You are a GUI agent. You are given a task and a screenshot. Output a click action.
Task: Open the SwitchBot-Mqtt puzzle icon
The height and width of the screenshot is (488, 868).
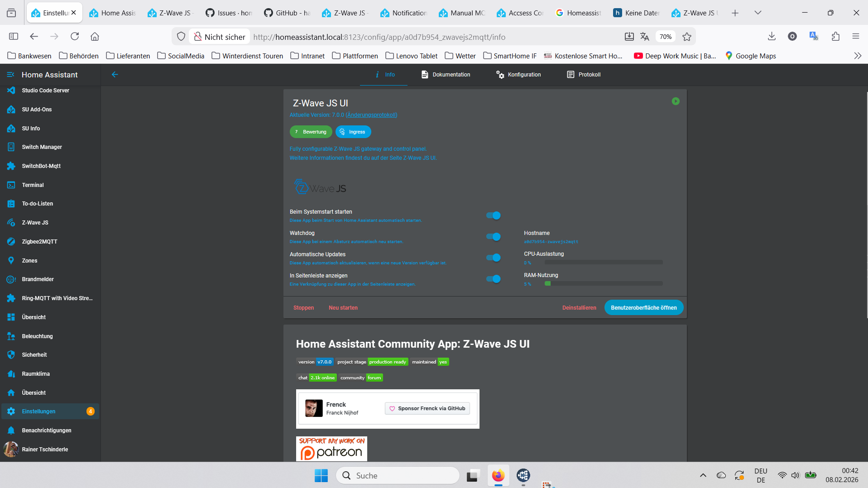[x=11, y=166]
